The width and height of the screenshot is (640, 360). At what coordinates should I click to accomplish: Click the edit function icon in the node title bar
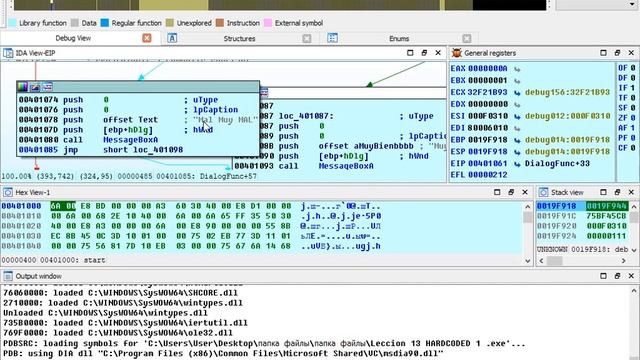tap(35, 87)
